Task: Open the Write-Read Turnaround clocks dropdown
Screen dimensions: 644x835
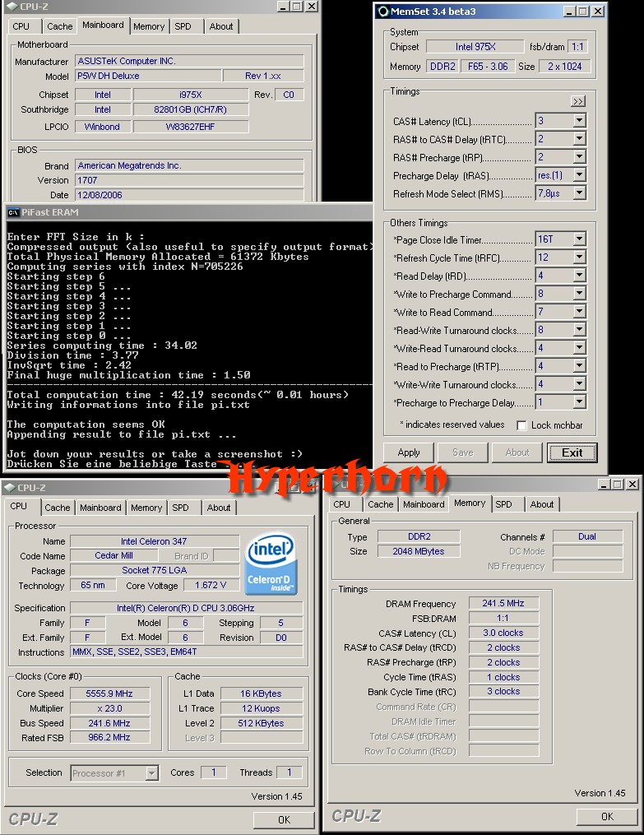Action: (x=580, y=348)
